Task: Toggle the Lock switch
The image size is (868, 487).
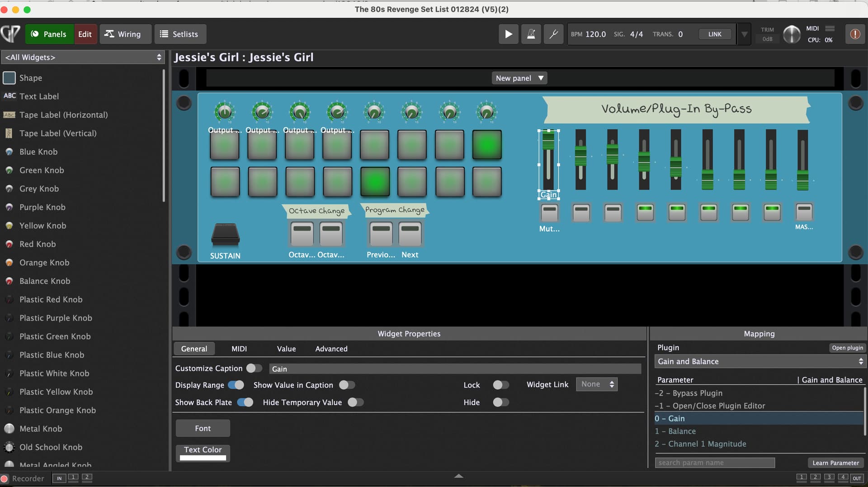Action: tap(500, 385)
